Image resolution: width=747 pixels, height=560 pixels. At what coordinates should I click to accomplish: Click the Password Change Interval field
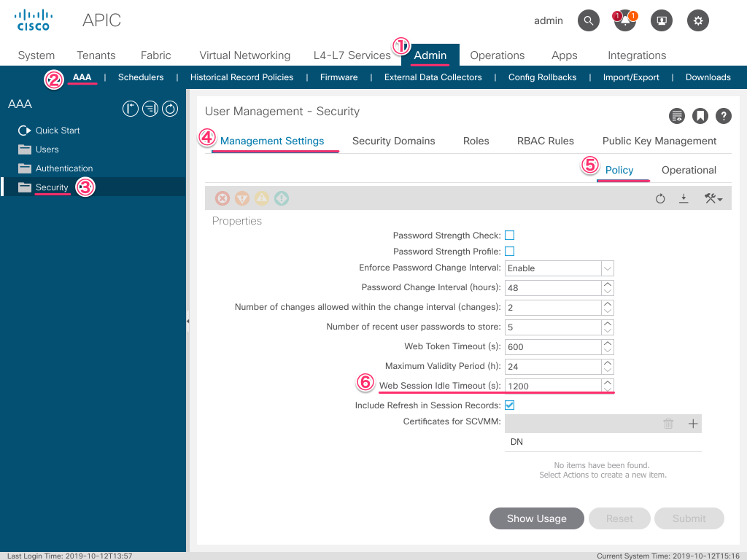[553, 287]
